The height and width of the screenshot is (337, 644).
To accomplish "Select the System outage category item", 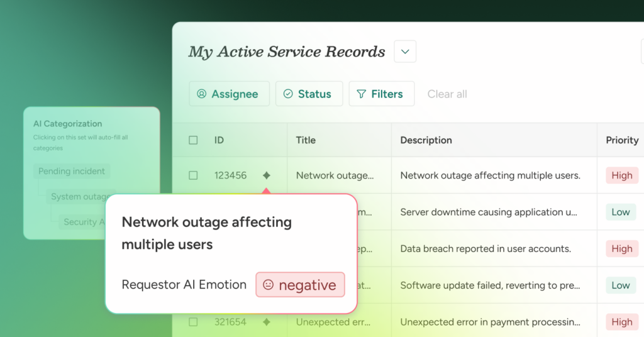I will coord(80,196).
